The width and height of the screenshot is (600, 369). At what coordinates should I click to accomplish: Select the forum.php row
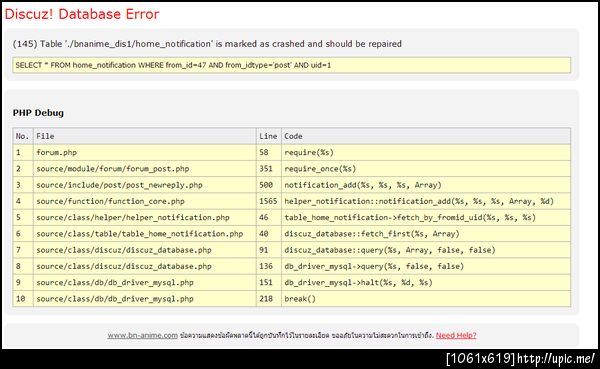pyautogui.click(x=292, y=152)
